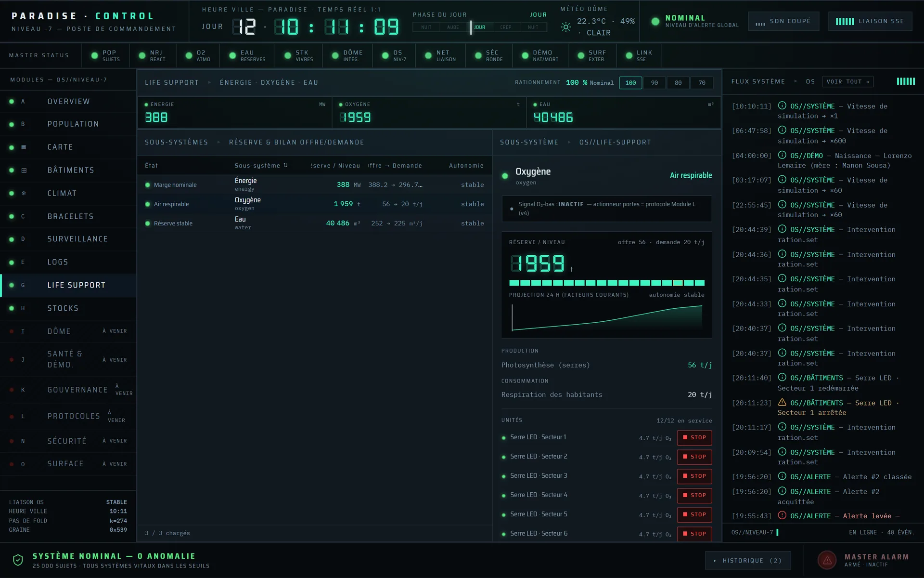
Task: Click the Carte module map icon
Action: tap(24, 147)
